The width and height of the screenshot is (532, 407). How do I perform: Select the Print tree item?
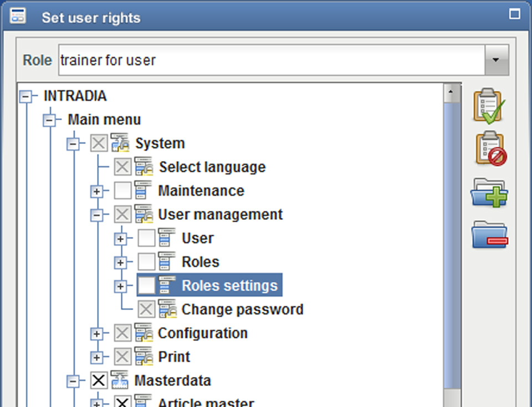pyautogui.click(x=174, y=357)
